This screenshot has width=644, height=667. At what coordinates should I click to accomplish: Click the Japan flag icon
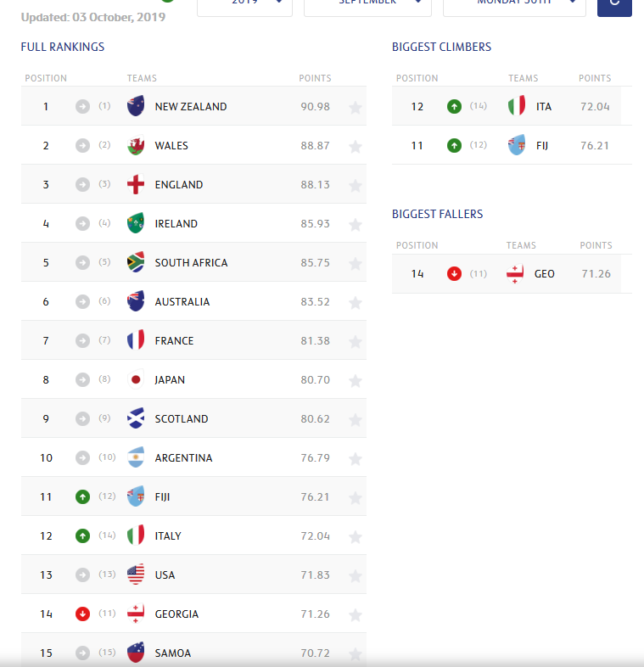(x=136, y=379)
